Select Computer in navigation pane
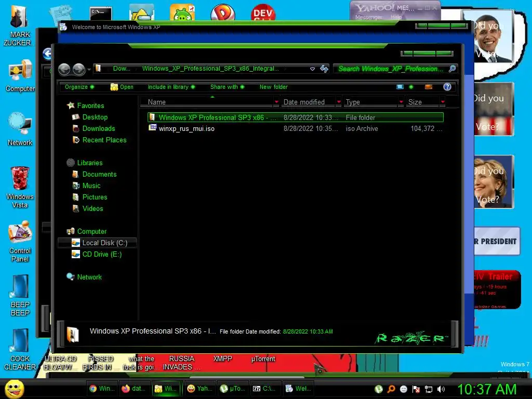 (91, 231)
